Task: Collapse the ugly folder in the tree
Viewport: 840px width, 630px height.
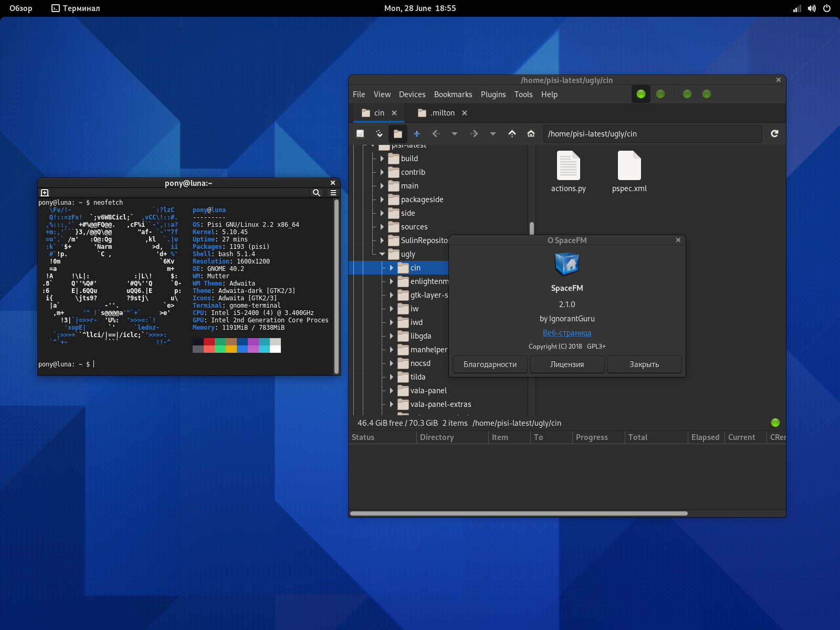Action: click(x=382, y=254)
